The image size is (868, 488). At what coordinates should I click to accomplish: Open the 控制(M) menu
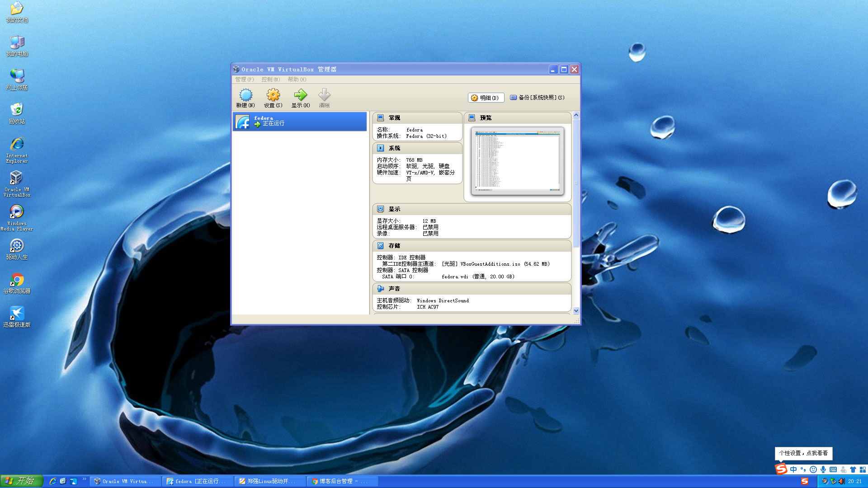(x=270, y=80)
